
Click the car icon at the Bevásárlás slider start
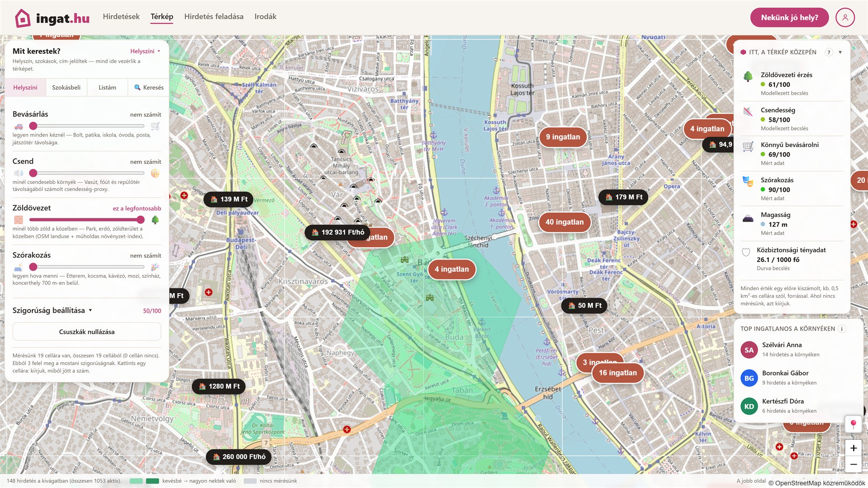(18, 126)
